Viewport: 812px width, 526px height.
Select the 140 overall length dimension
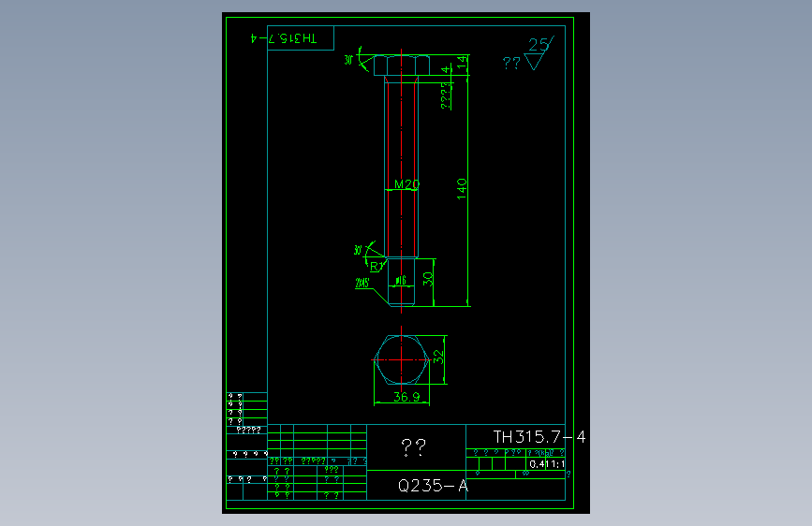pos(462,189)
